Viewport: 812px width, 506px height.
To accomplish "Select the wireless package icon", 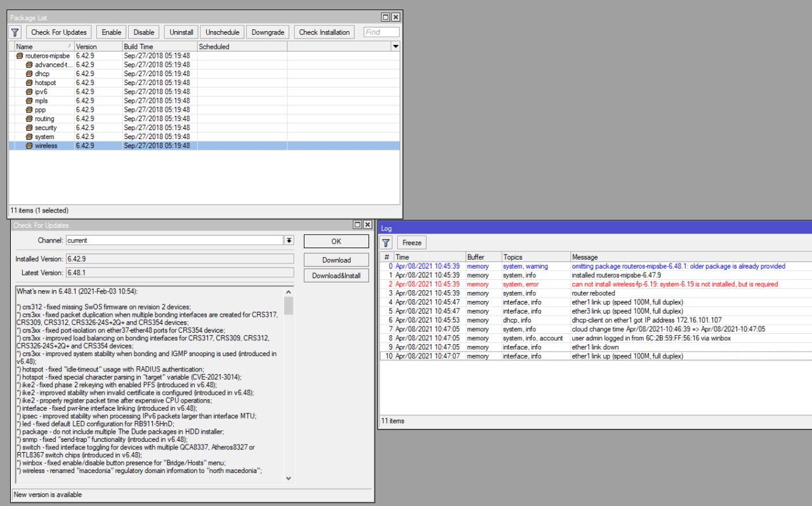I will 29,146.
